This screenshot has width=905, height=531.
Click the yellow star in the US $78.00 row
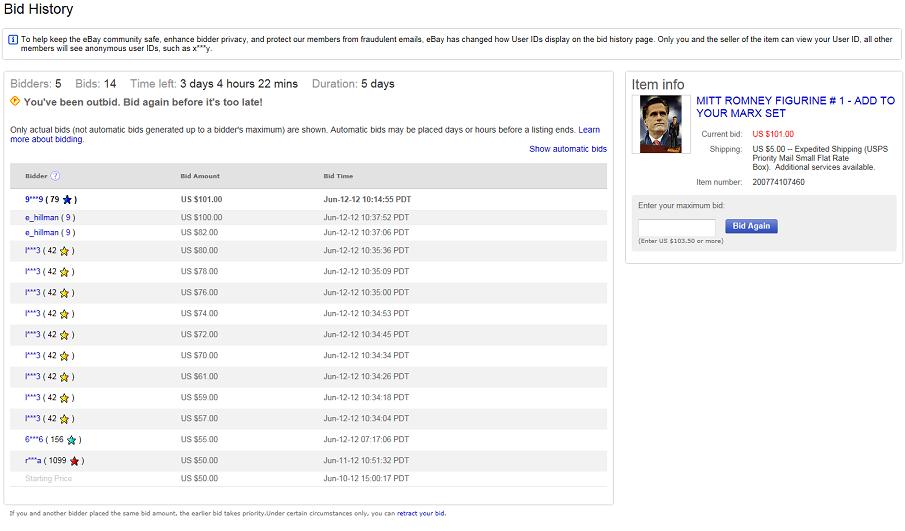click(x=64, y=272)
